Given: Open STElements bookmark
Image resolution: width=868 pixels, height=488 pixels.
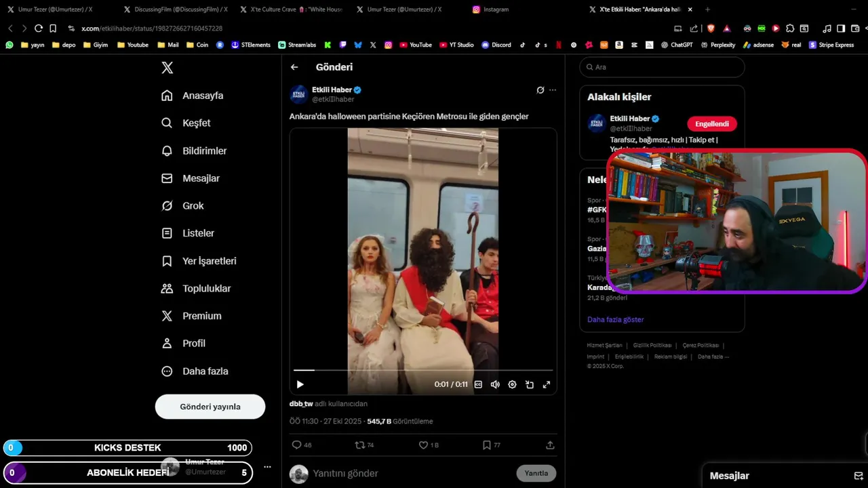Looking at the screenshot, I should coord(251,45).
